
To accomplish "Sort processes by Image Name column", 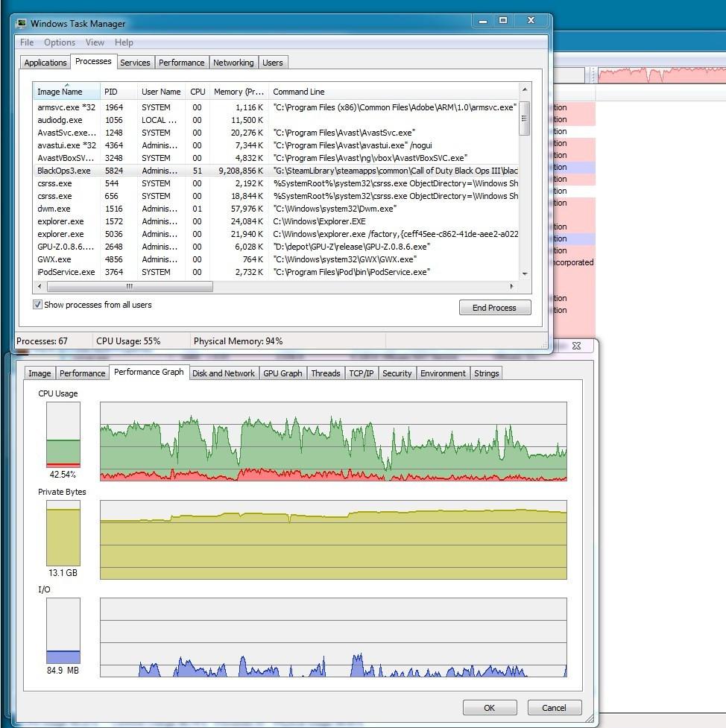I will [60, 92].
